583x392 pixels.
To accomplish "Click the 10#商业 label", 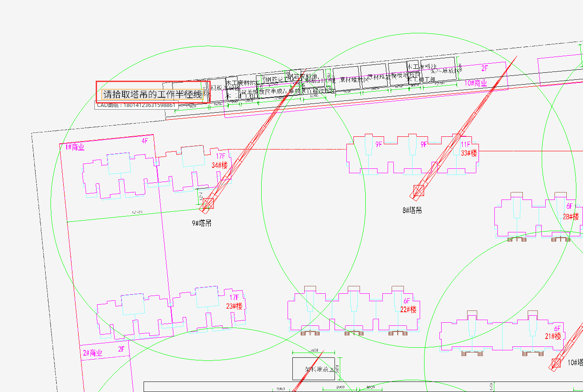I will pyautogui.click(x=476, y=83).
